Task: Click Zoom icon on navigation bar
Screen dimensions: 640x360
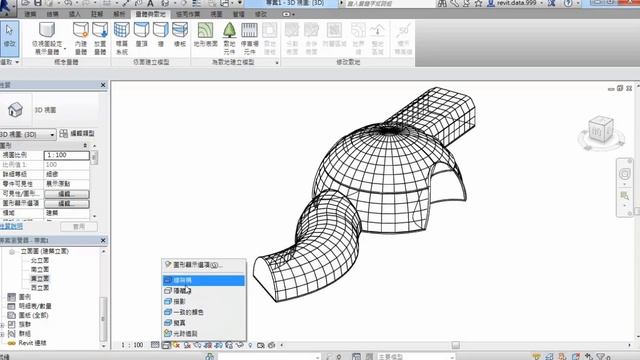Action: click(624, 196)
